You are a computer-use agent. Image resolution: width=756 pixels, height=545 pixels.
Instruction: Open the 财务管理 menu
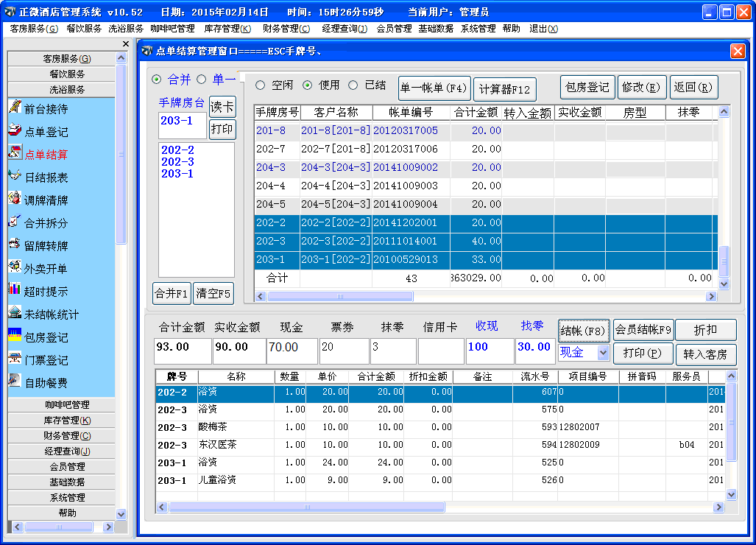coord(286,29)
